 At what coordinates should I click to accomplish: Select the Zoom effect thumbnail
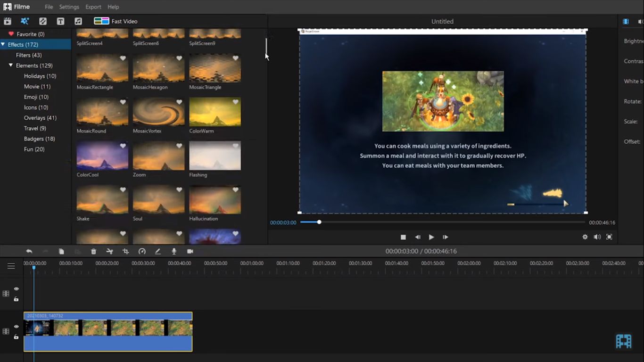coord(158,156)
